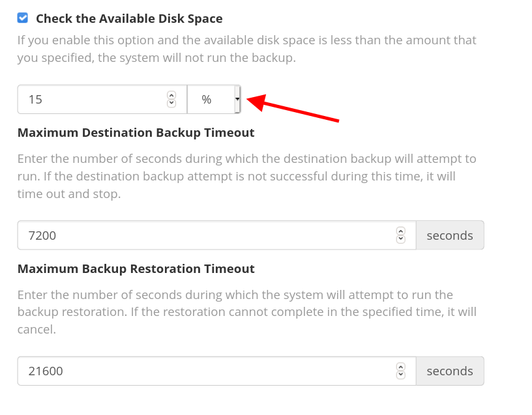Click the backup restoration timeout description paragraph
This screenshot has width=532, height=415.
(246, 312)
